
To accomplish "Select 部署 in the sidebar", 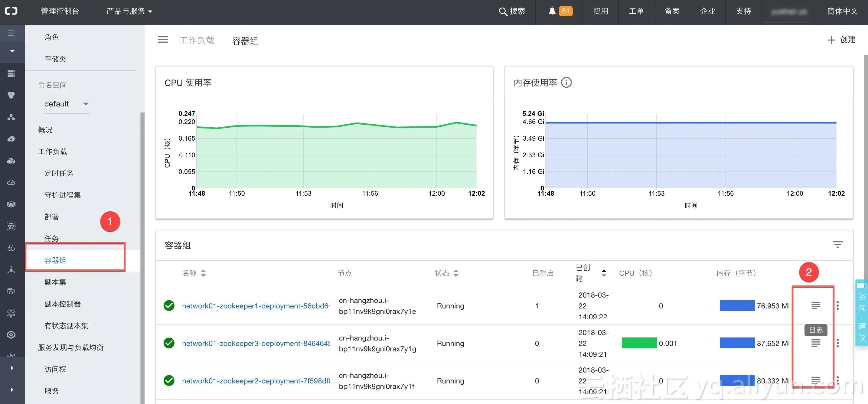I will tap(51, 217).
